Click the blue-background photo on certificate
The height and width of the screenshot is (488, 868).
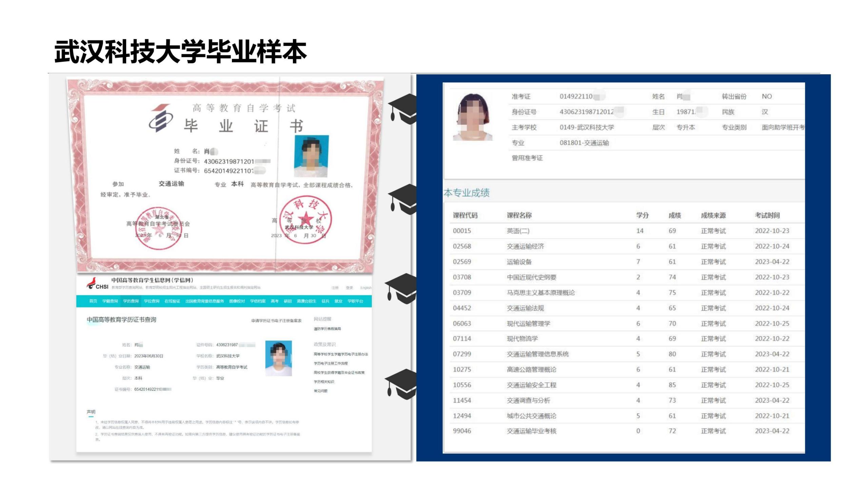pos(311,156)
